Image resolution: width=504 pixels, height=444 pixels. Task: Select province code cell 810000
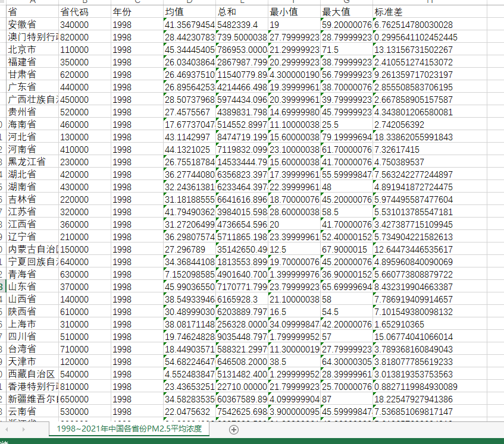85,386
